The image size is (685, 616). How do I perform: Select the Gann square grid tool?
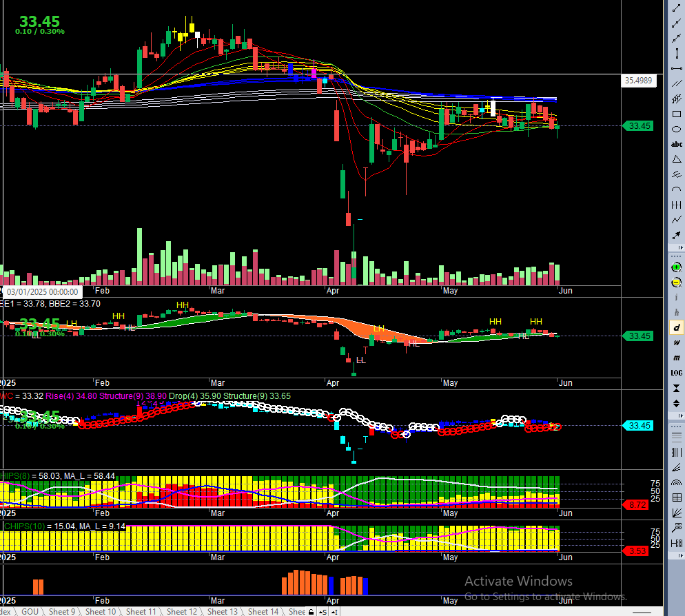coord(676,497)
